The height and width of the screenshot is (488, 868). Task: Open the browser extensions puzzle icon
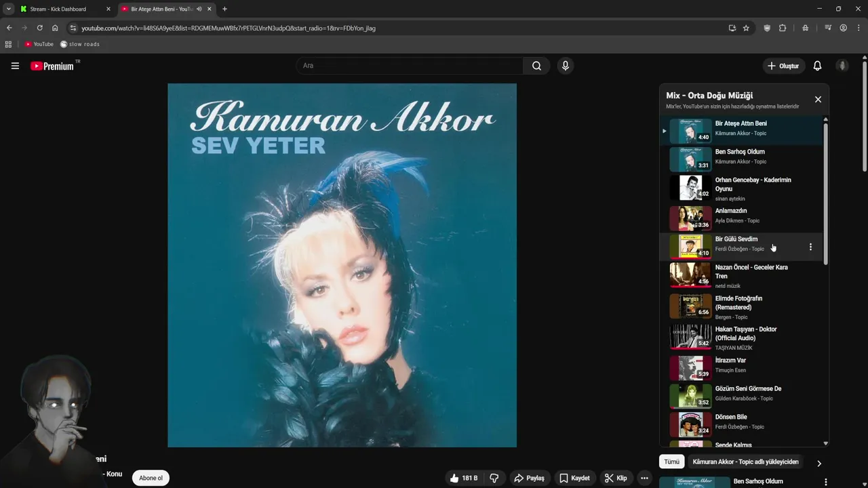coord(783,28)
